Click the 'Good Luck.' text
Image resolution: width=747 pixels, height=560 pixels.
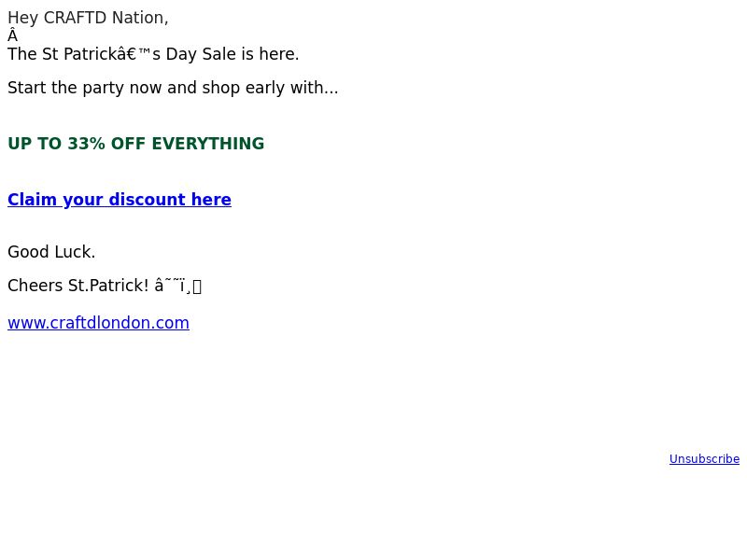pyautogui.click(x=51, y=252)
